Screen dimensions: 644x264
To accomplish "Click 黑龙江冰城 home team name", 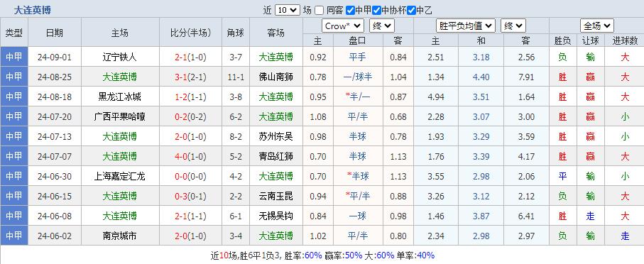I will 119,97.
